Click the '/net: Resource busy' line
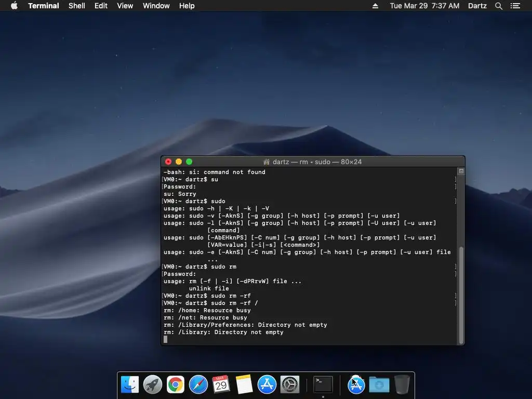 [205, 317]
